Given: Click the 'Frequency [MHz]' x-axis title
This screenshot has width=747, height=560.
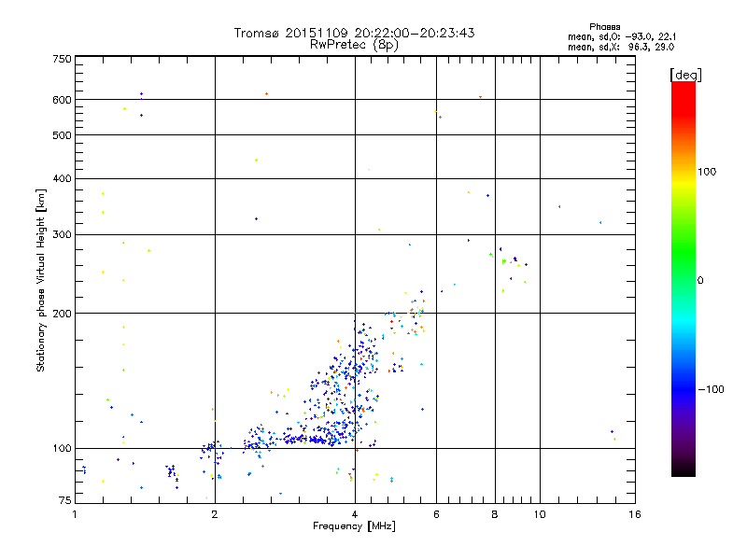Looking at the screenshot, I should (354, 525).
